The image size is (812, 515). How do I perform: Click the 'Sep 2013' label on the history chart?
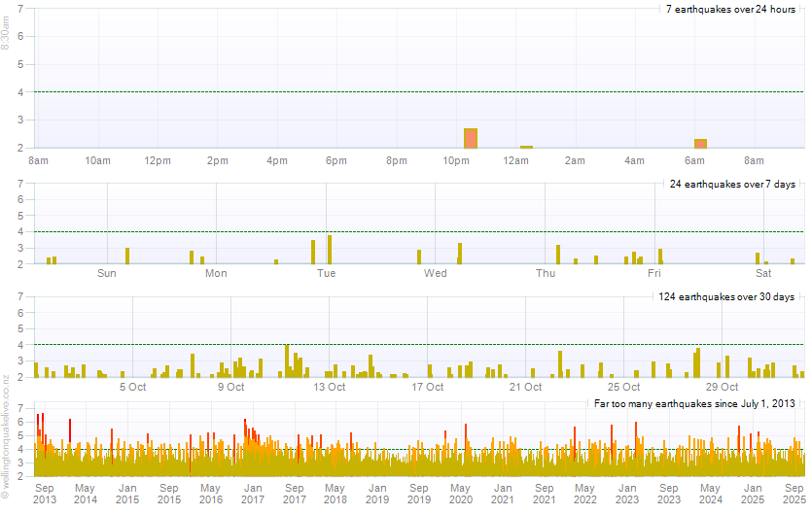(44, 494)
